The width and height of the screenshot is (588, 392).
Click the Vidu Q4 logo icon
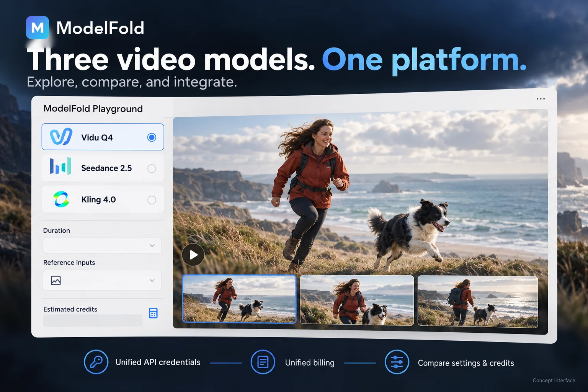point(61,137)
